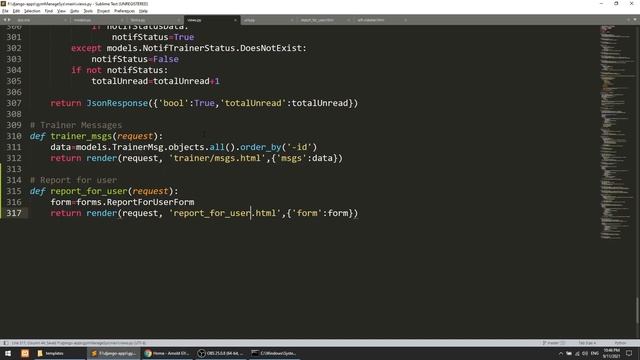Close the views.py tab
The image size is (640, 360).
(235, 20)
